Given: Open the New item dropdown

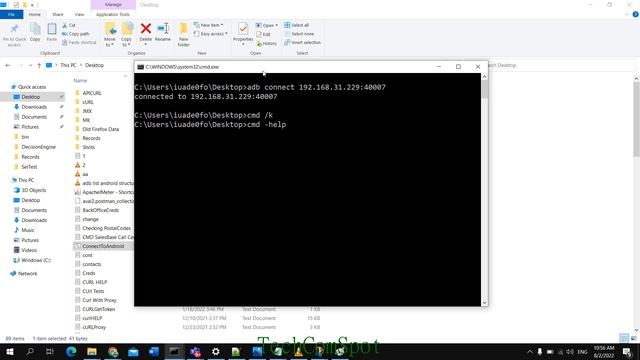Looking at the screenshot, I should pyautogui.click(x=209, y=25).
